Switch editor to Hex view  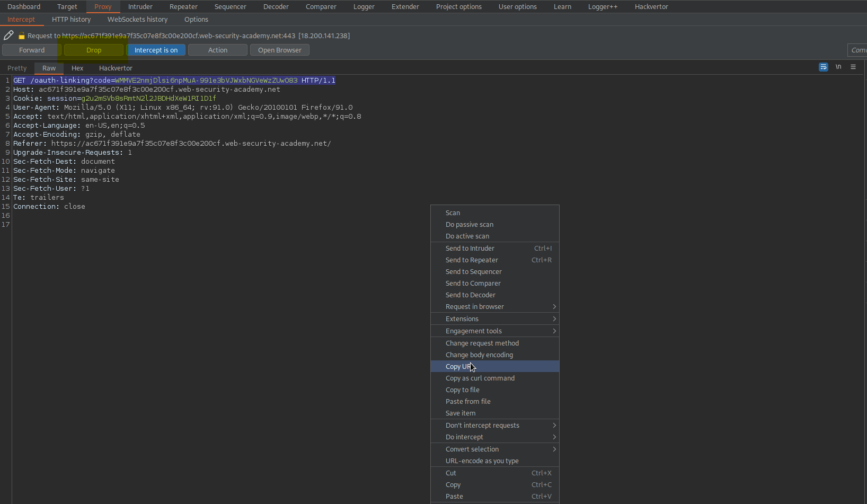coord(77,68)
